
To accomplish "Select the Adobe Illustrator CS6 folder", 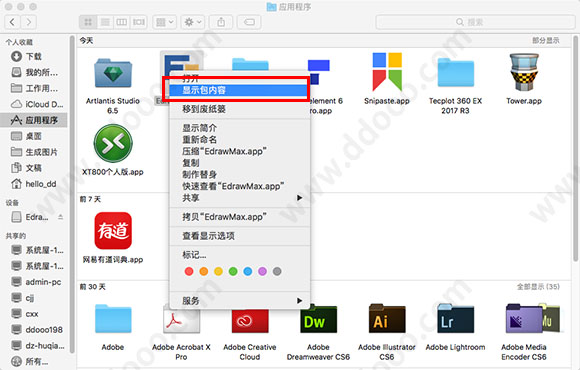I will [387, 319].
